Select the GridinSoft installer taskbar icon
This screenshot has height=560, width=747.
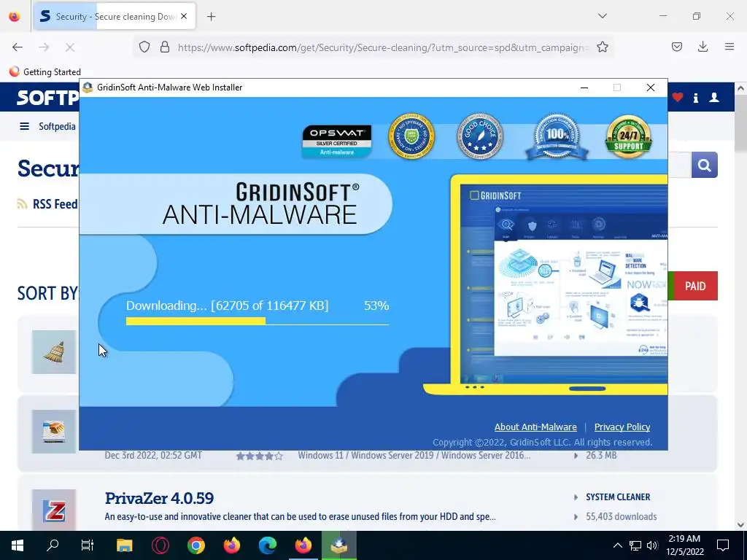[338, 545]
